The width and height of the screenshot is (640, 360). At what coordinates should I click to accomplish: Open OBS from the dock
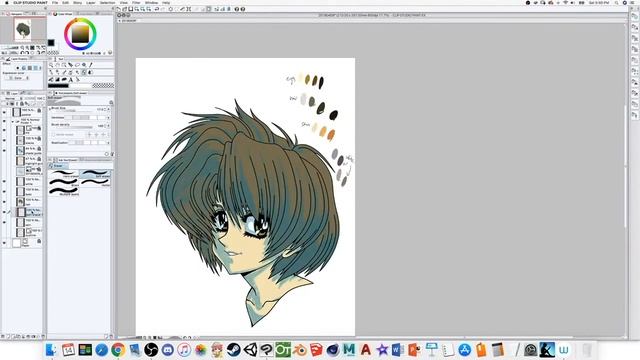coord(151,350)
